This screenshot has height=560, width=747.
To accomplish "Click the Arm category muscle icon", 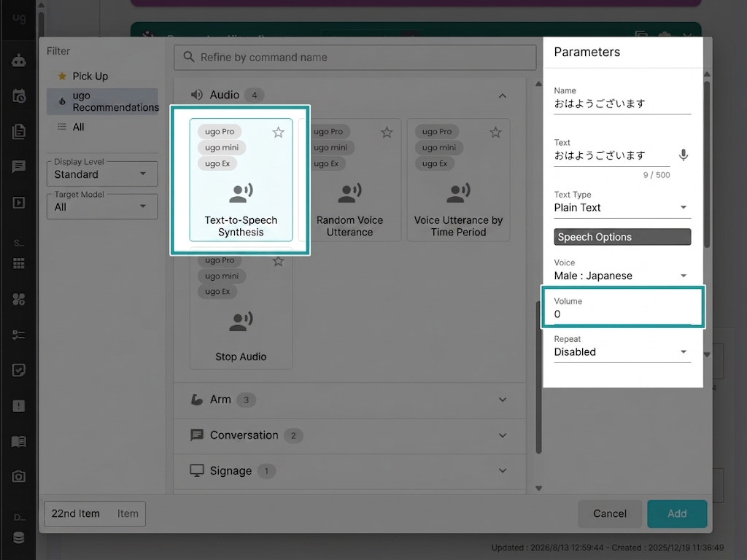I will coord(196,400).
